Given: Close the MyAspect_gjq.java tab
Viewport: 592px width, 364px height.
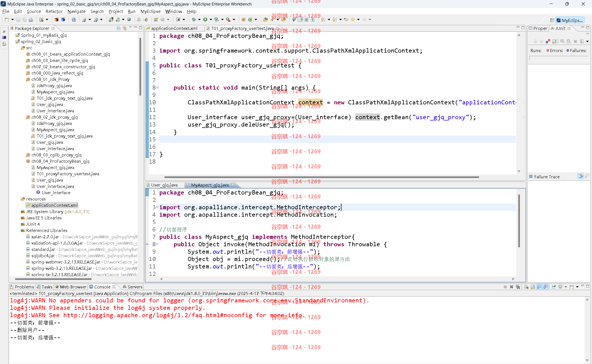Looking at the screenshot, I should [x=232, y=185].
